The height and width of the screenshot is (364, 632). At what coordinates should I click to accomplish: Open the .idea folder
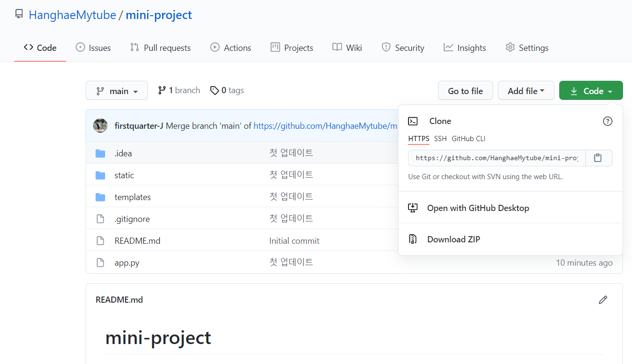(x=123, y=153)
